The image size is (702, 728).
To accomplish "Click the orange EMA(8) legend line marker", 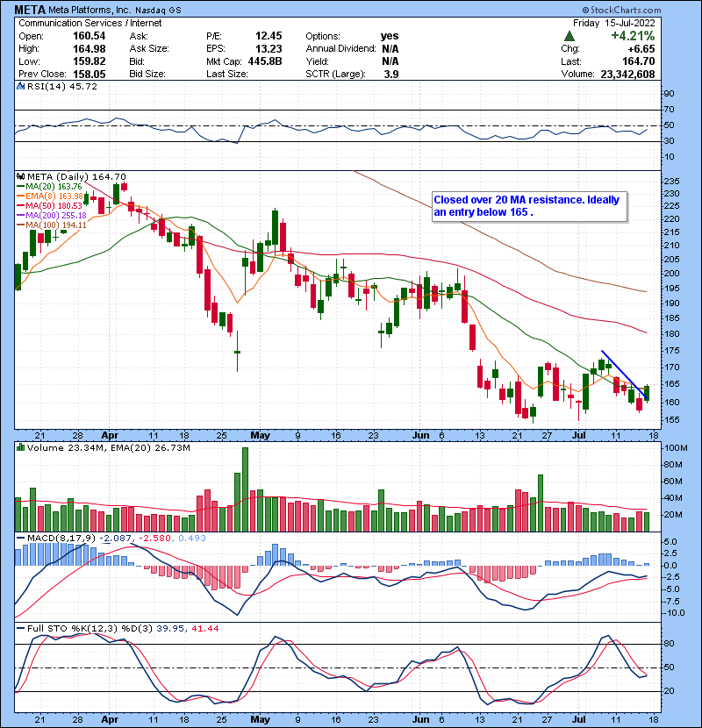I will pyautogui.click(x=21, y=196).
